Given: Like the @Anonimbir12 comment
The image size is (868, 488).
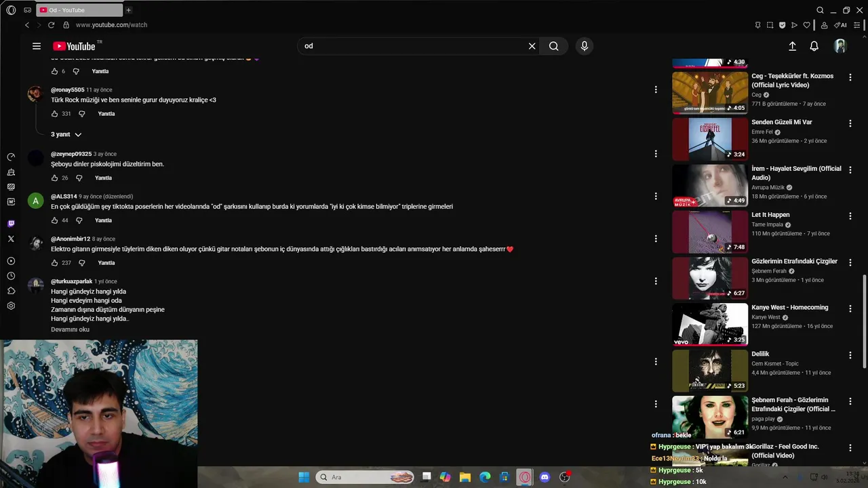Looking at the screenshot, I should point(55,263).
